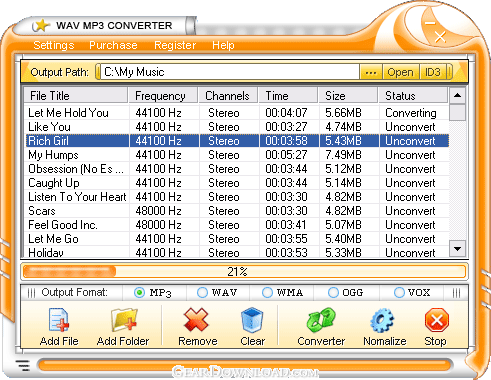Close the WAV MP3 Converter window
491x380 pixels.
[440, 37]
